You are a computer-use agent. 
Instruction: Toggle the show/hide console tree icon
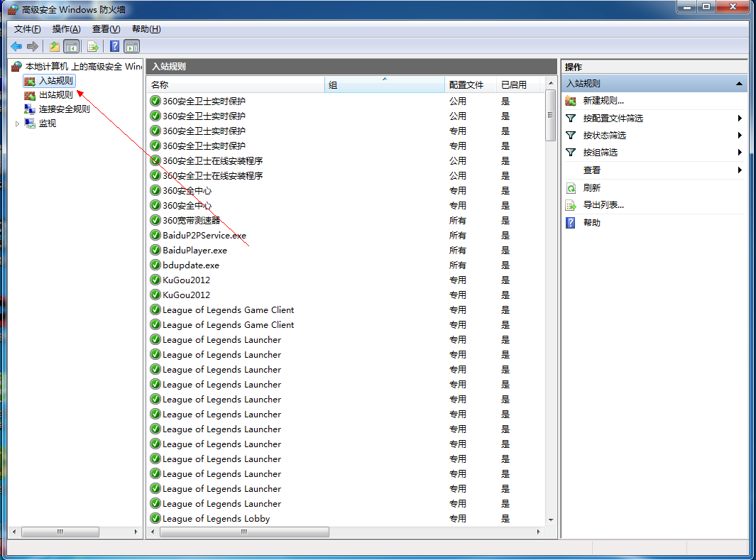point(72,46)
